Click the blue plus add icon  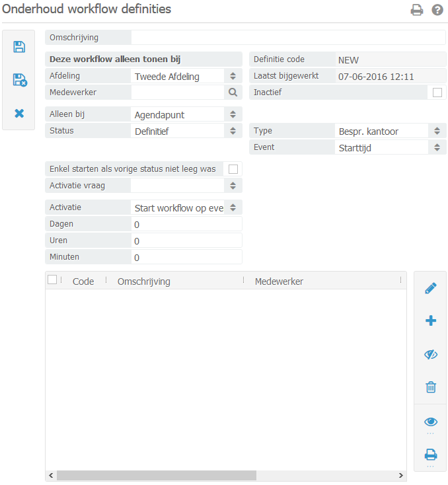click(431, 321)
